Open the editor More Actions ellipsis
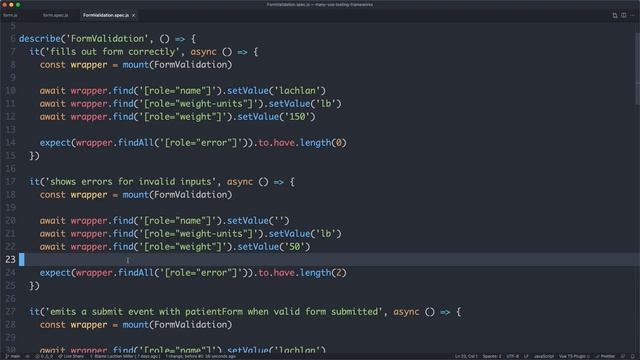The height and width of the screenshot is (360, 640). 633,16
